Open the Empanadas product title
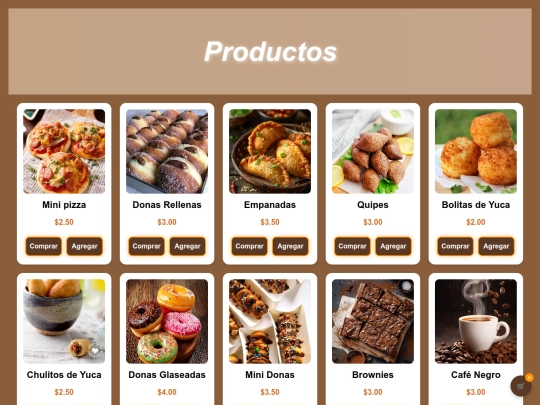 click(270, 205)
